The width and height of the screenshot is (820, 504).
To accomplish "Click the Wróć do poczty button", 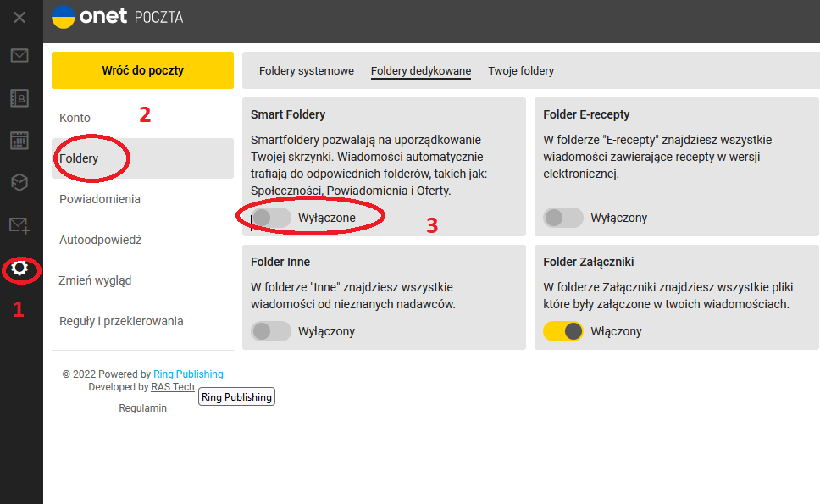I will [x=142, y=70].
